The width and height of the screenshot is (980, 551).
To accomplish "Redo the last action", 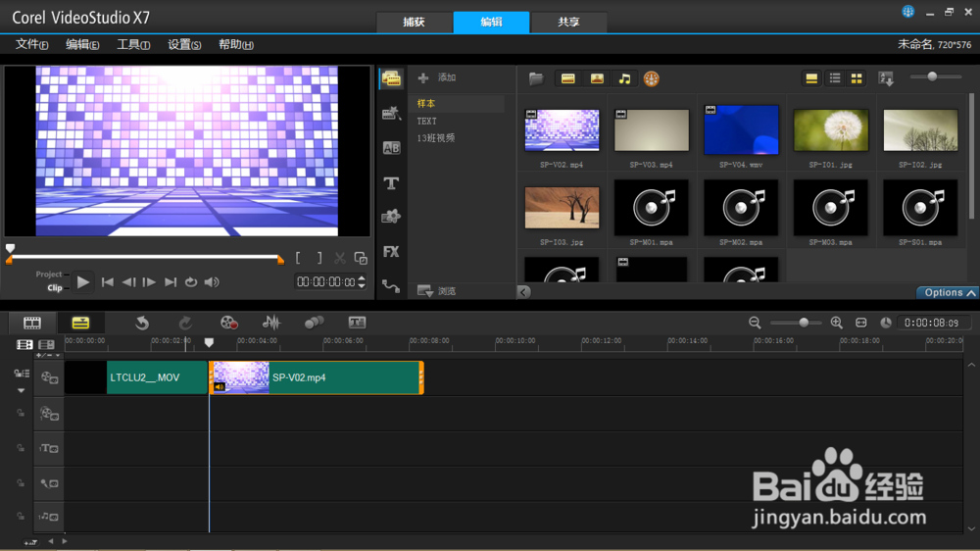I will pyautogui.click(x=185, y=323).
